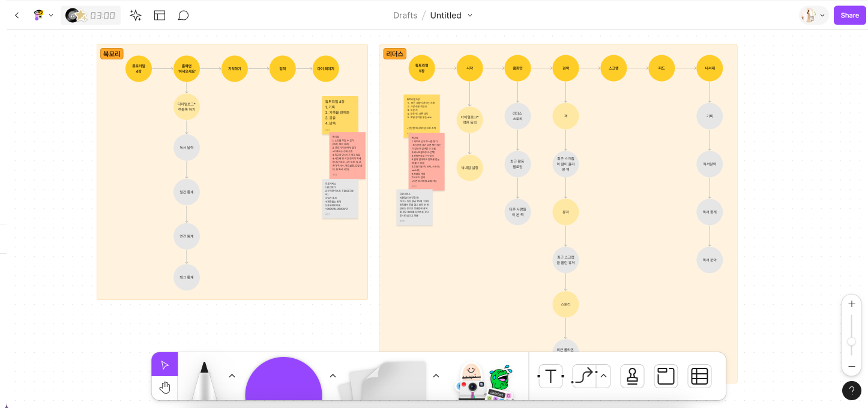Select the 독서 달력 gray node

pyautogui.click(x=187, y=148)
